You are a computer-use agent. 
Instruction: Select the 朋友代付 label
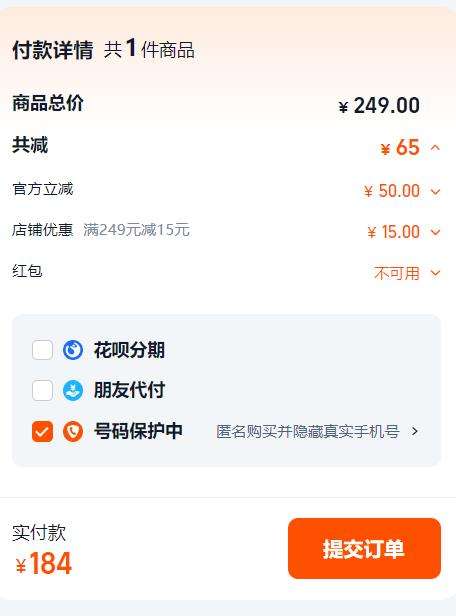(129, 390)
